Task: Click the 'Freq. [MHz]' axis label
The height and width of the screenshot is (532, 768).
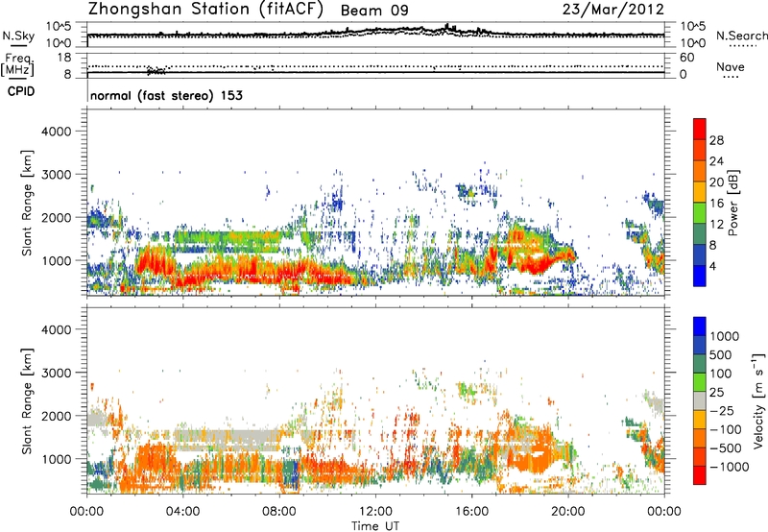Action: pos(17,65)
